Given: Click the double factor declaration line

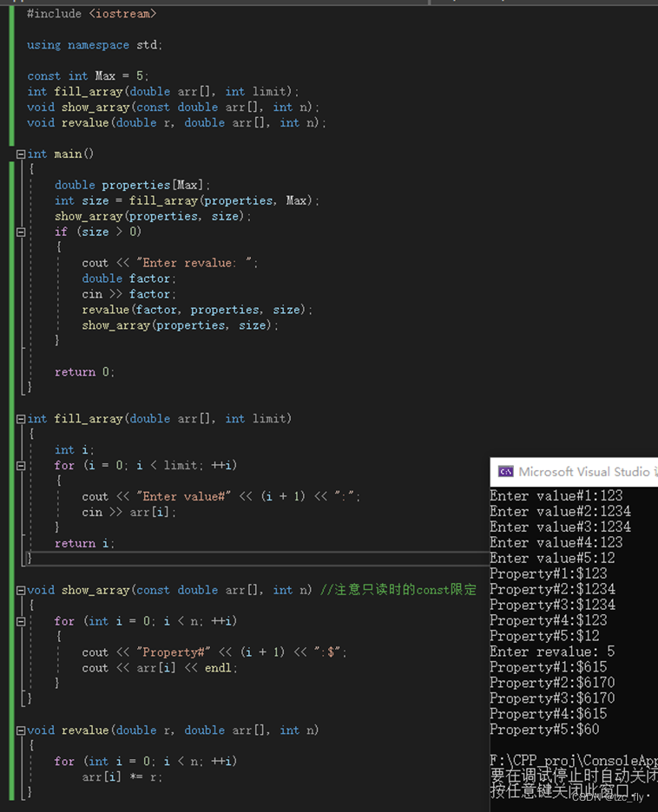Looking at the screenshot, I should pyautogui.click(x=129, y=278).
